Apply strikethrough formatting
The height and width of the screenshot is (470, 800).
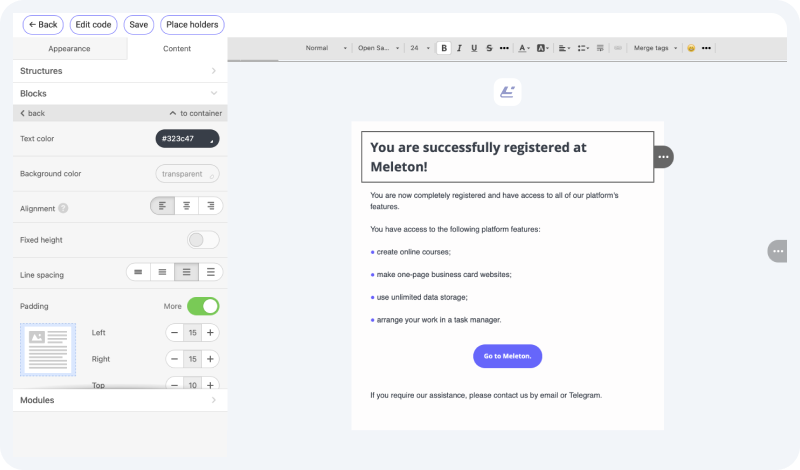[489, 48]
